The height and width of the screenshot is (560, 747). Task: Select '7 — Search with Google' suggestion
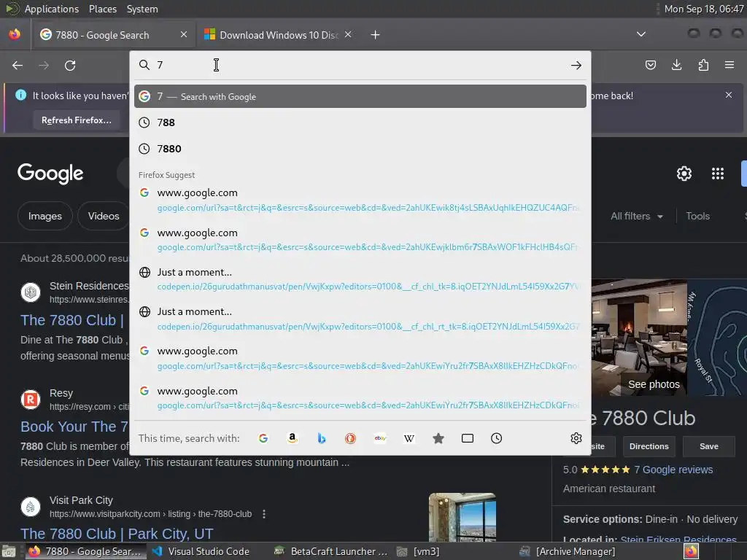pyautogui.click(x=360, y=97)
